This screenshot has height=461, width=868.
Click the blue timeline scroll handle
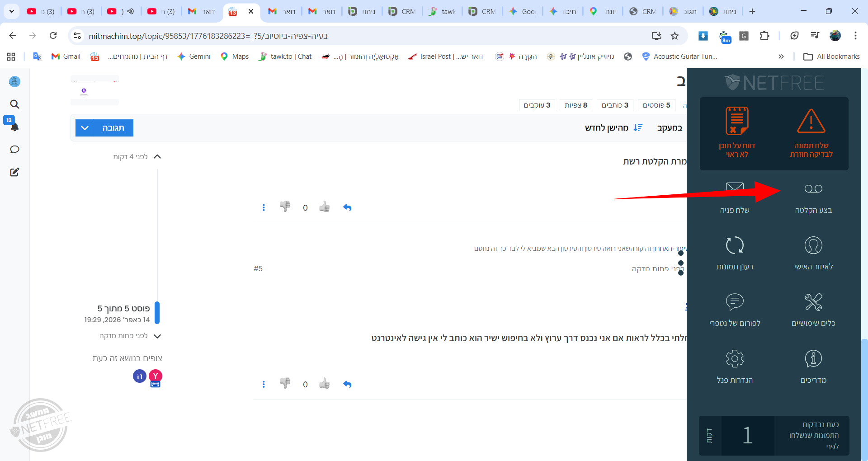pyautogui.click(x=157, y=313)
